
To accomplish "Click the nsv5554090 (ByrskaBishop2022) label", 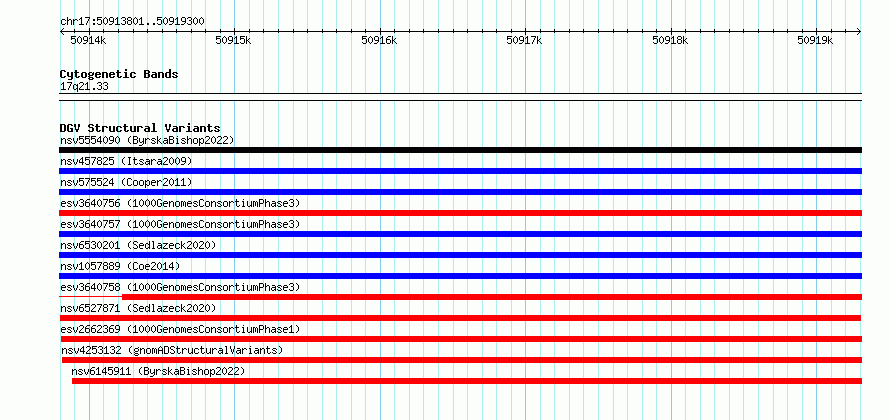I will pos(147,140).
